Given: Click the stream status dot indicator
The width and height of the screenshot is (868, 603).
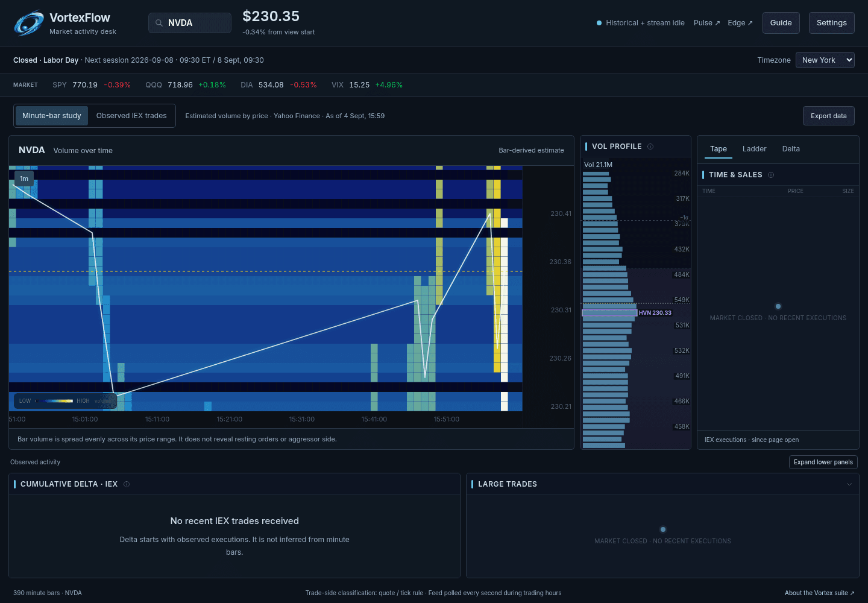Looking at the screenshot, I should point(599,23).
